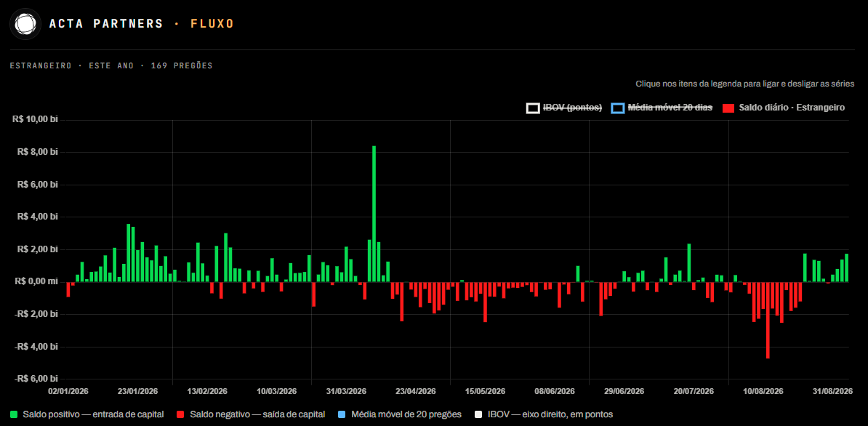Click the 'Saldo positivo — entrada de capital' legend entry
Screen dimensions: 868x426
[87, 414]
